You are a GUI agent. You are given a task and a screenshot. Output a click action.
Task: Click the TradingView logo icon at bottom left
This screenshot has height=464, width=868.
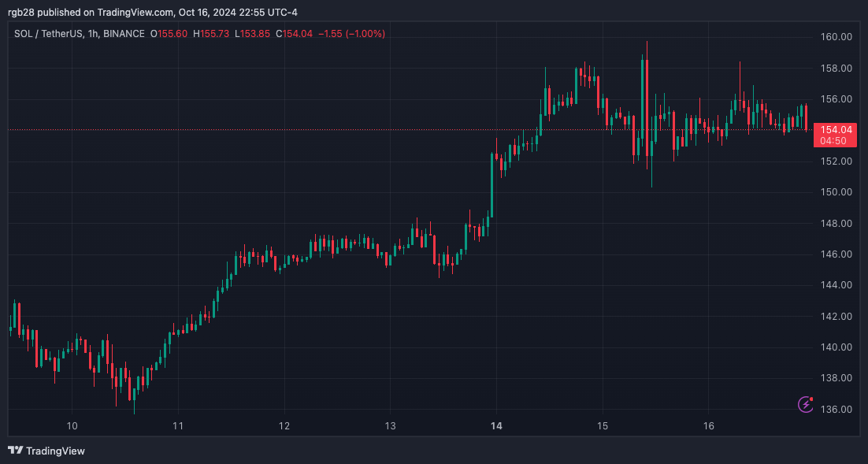pyautogui.click(x=15, y=451)
